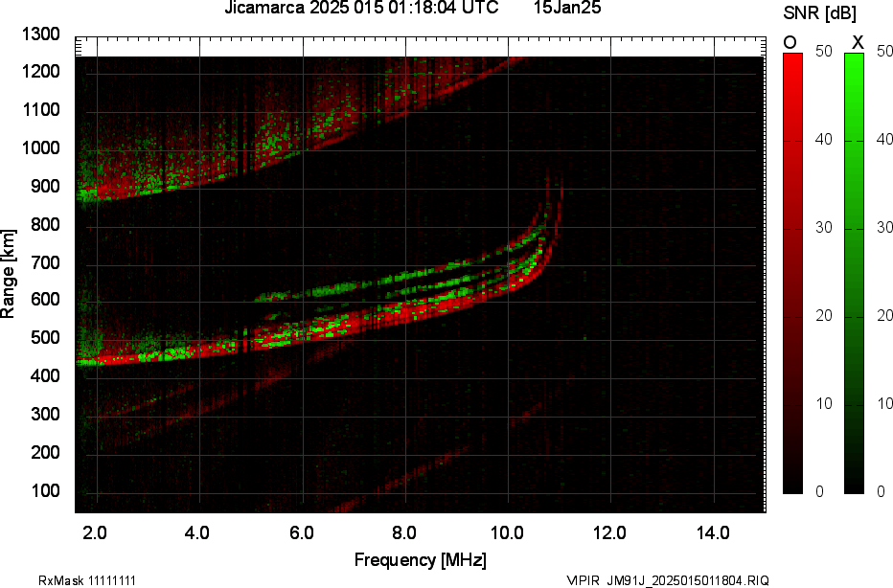Click the 200 range tick label
893x588 pixels.
click(45, 451)
